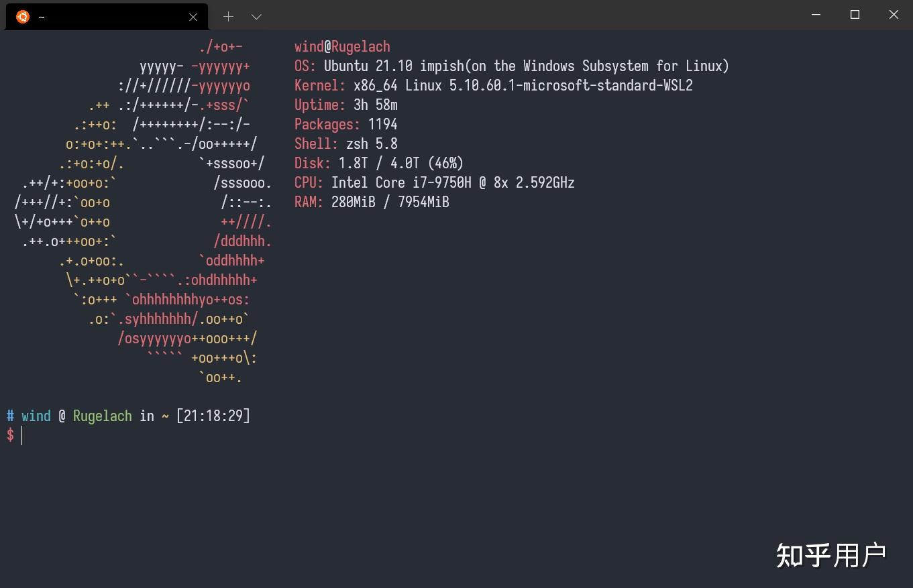Click the Ubuntu ASCII art logo

(x=143, y=211)
